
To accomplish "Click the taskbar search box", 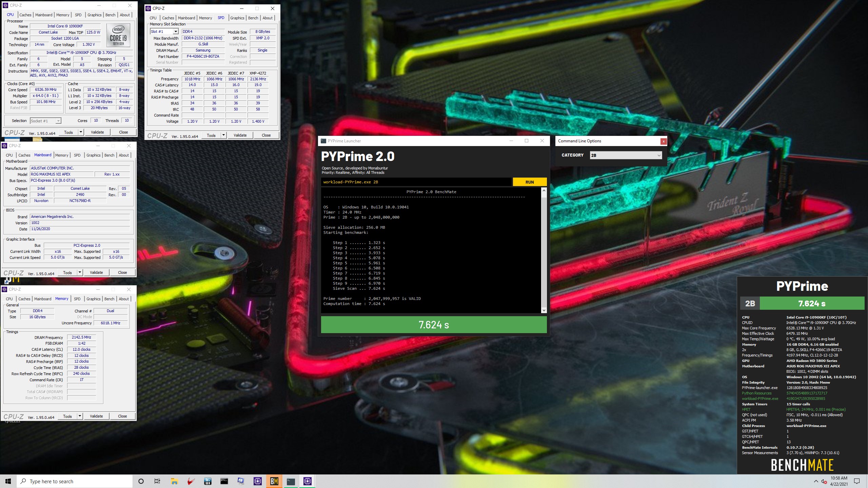I will pos(75,481).
